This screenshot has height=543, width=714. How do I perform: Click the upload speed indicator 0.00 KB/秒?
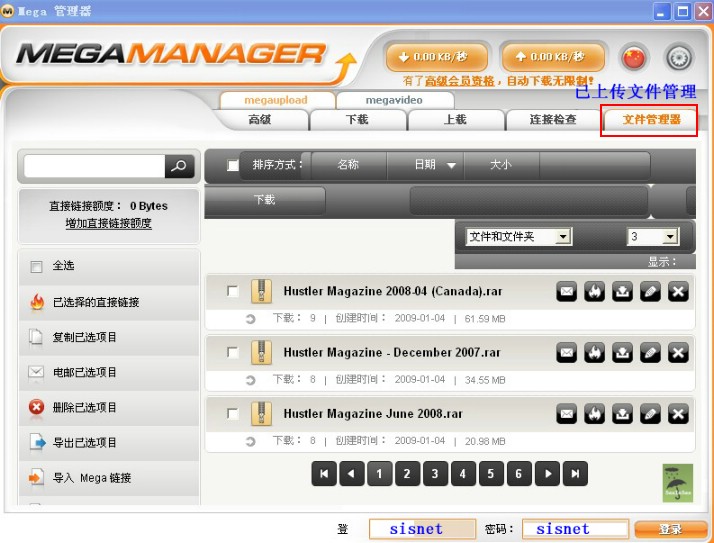coord(554,57)
